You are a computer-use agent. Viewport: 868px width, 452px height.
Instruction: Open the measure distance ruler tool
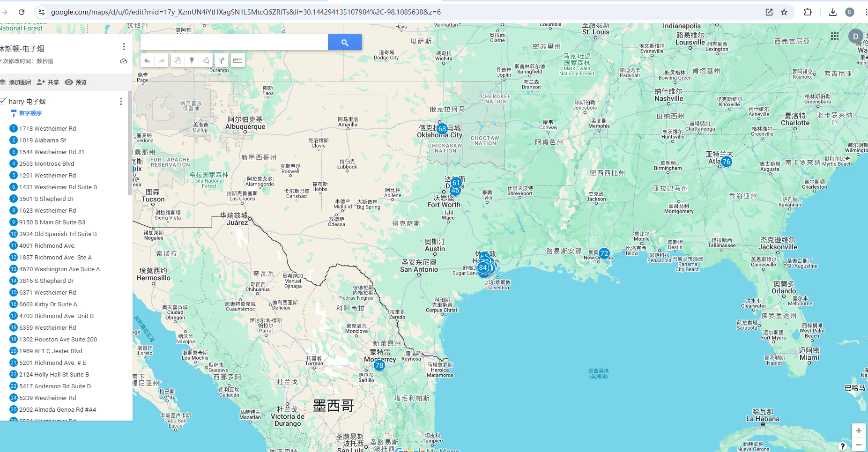click(x=238, y=60)
